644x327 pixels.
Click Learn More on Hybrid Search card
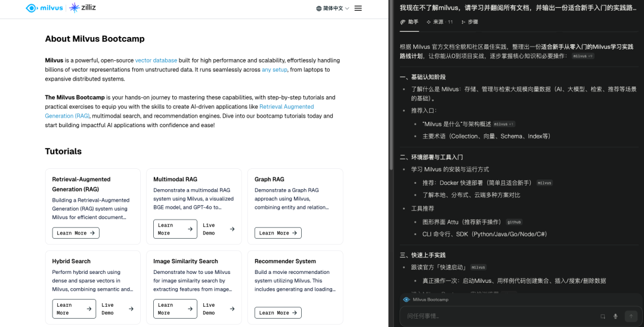[74, 309]
